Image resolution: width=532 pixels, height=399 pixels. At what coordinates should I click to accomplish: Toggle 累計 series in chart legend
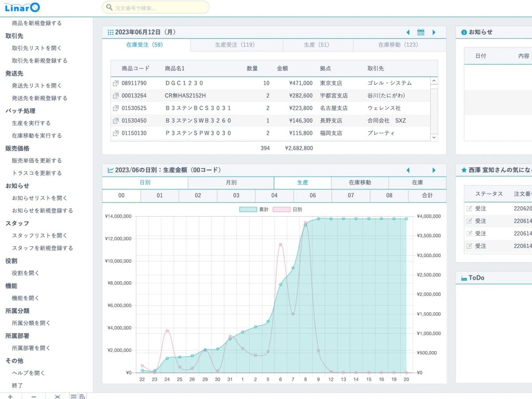click(x=254, y=209)
